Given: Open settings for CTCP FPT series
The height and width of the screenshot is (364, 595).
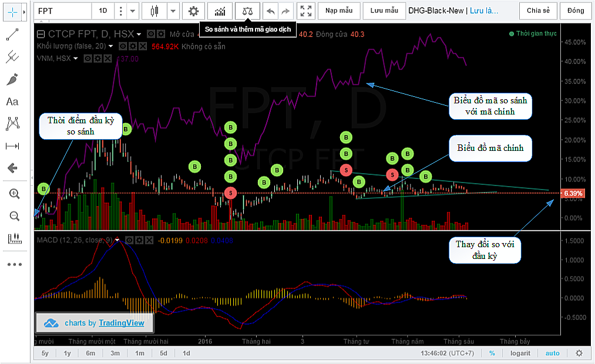Looking at the screenshot, I should [161, 34].
